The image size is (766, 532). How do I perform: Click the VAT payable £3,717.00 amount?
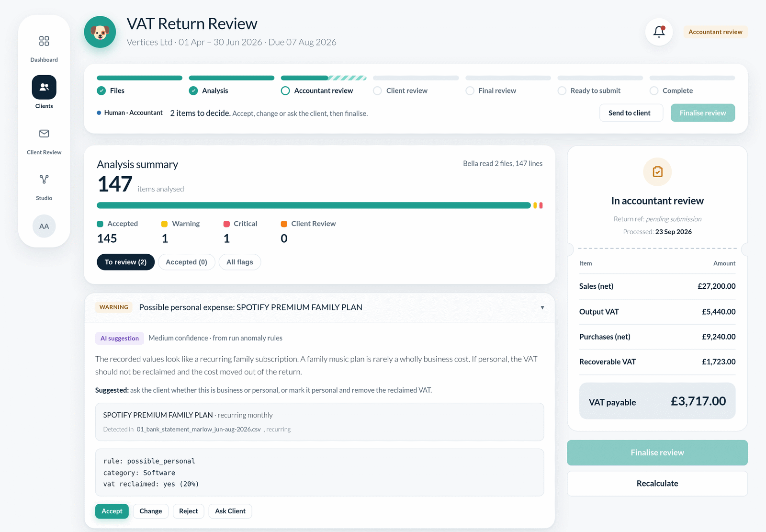coord(698,401)
